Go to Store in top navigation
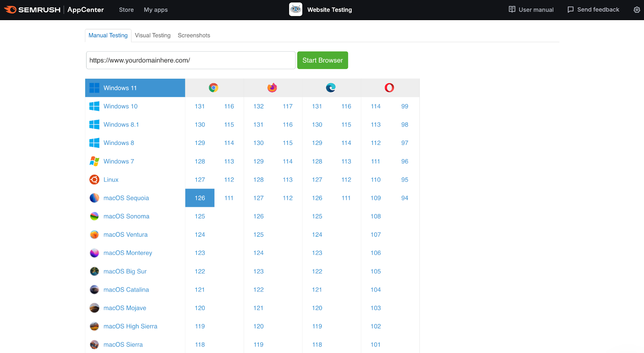644x353 pixels. click(126, 10)
